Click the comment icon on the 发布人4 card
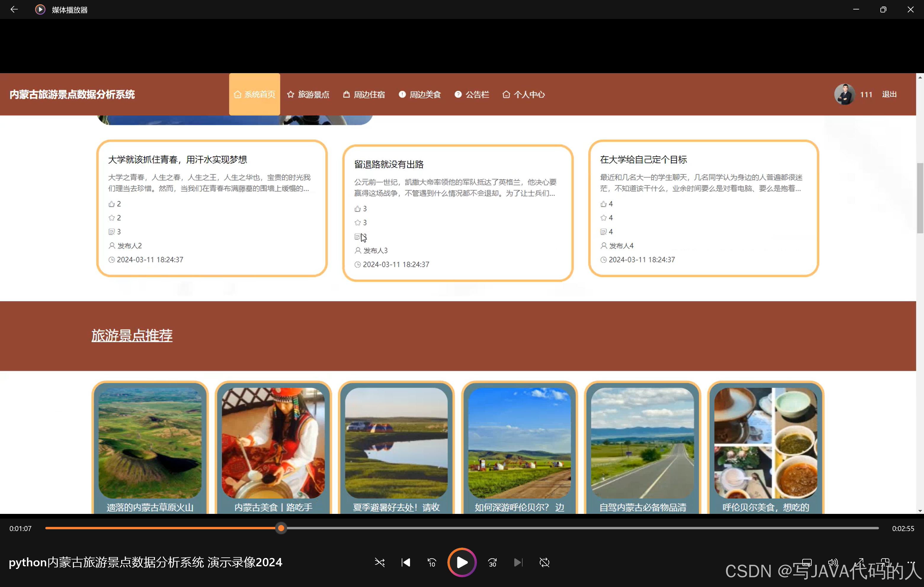This screenshot has width=924, height=587. [603, 231]
